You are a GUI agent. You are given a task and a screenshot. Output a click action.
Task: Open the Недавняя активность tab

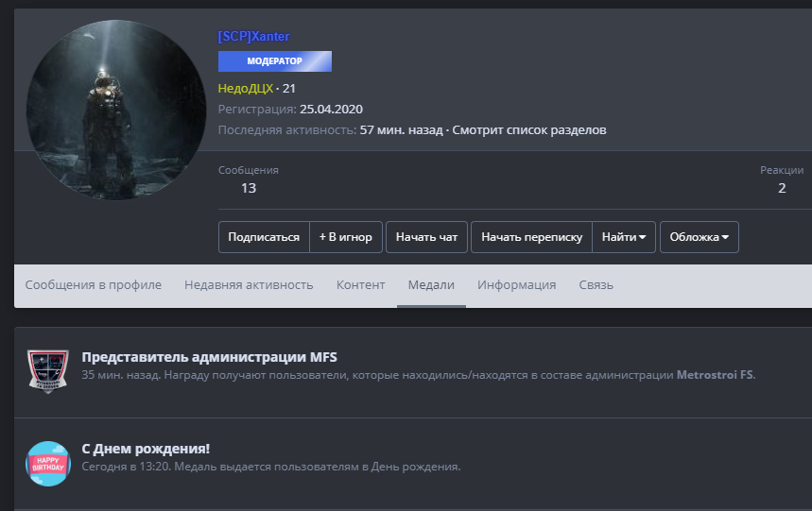tap(249, 285)
